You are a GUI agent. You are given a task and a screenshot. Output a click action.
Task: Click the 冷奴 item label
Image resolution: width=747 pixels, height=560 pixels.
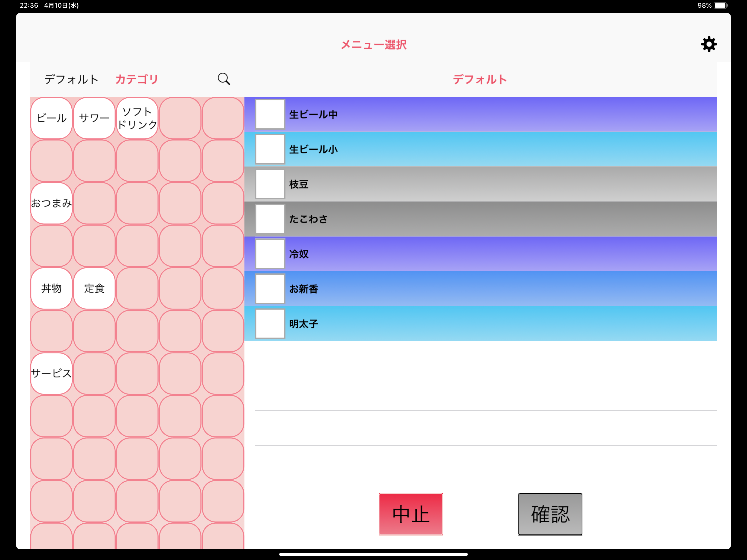click(299, 254)
